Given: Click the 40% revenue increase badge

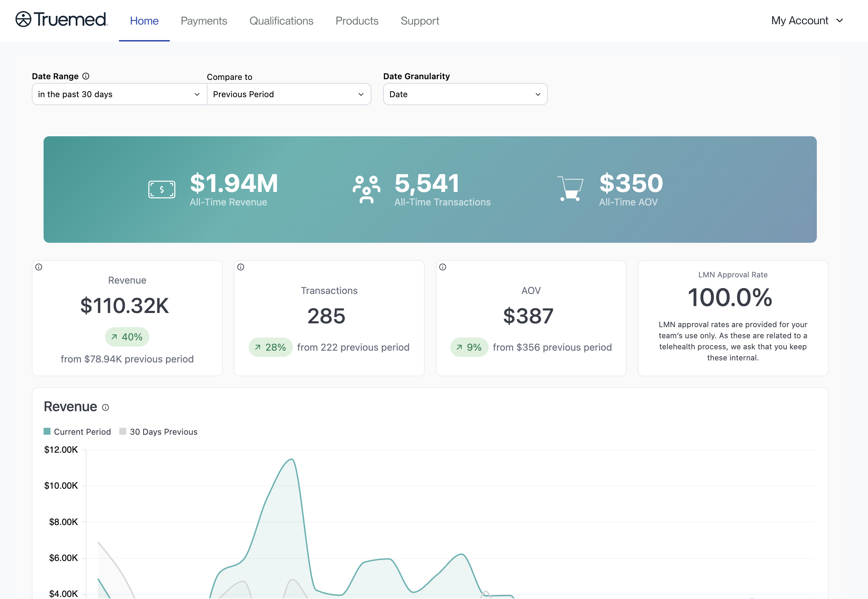Looking at the screenshot, I should click(x=127, y=337).
